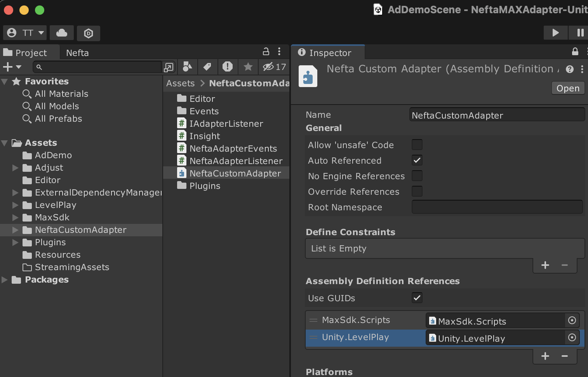Start Play mode
The image size is (588, 377).
pos(555,33)
